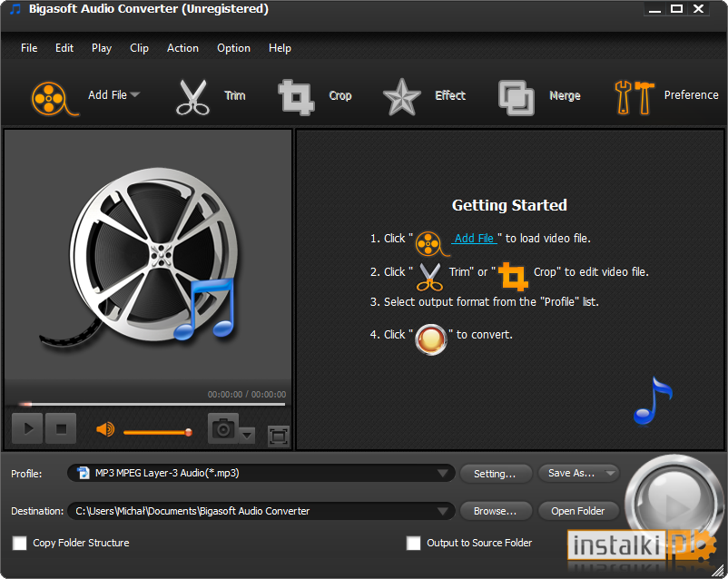This screenshot has width=728, height=579.
Task: Click the MP3 file icon in Profile field
Action: point(84,473)
